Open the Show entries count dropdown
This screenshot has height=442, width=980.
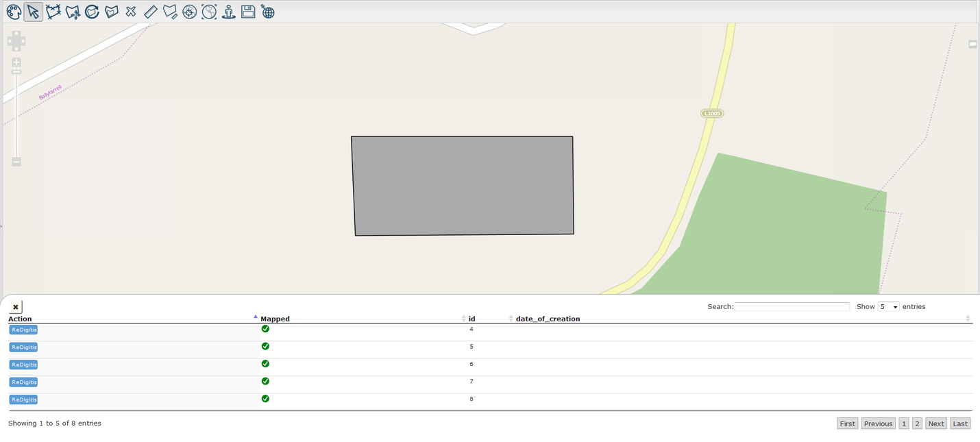tap(889, 306)
